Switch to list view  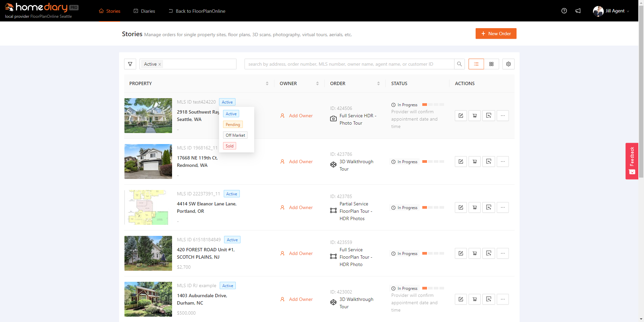476,64
